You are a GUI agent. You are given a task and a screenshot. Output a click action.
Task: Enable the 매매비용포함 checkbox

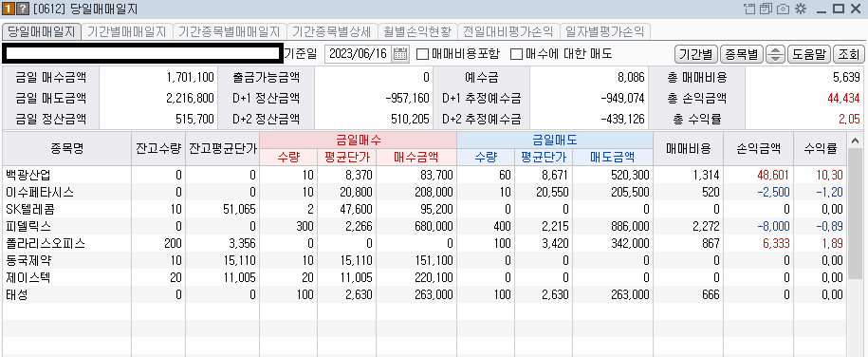[422, 54]
